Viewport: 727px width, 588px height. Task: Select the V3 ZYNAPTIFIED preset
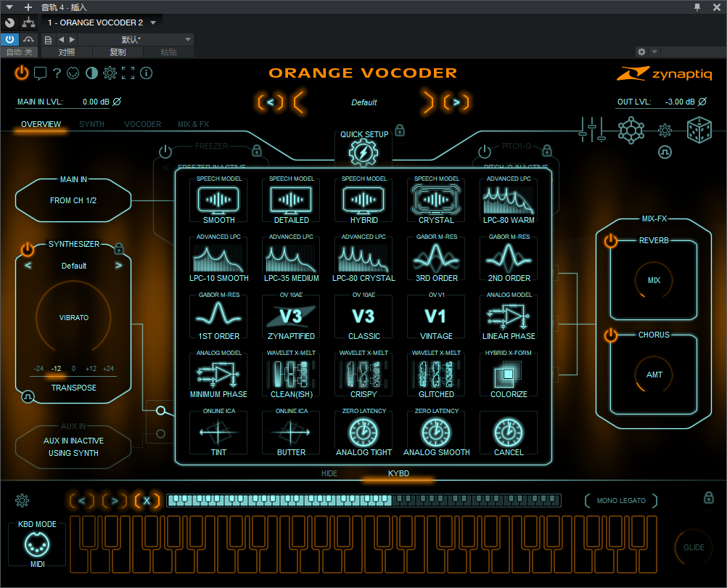[291, 317]
